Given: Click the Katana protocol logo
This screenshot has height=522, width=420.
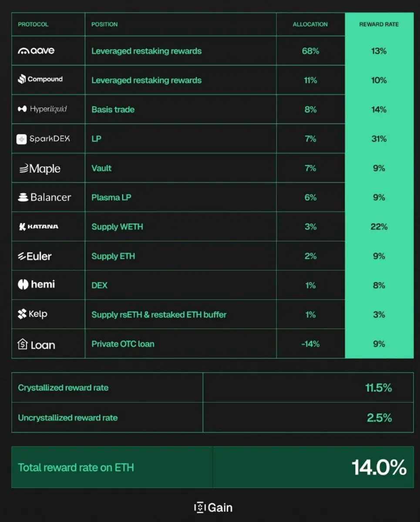Looking at the screenshot, I should pos(38,226).
